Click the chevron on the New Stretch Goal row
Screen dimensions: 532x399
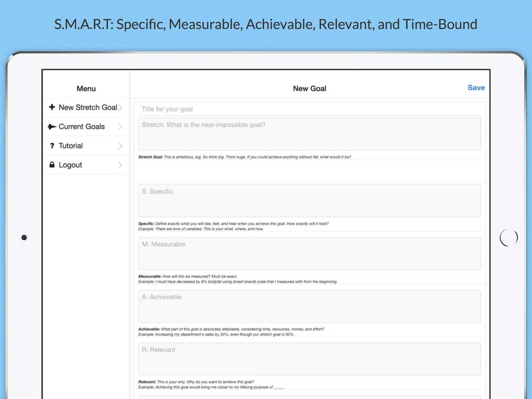click(x=120, y=108)
